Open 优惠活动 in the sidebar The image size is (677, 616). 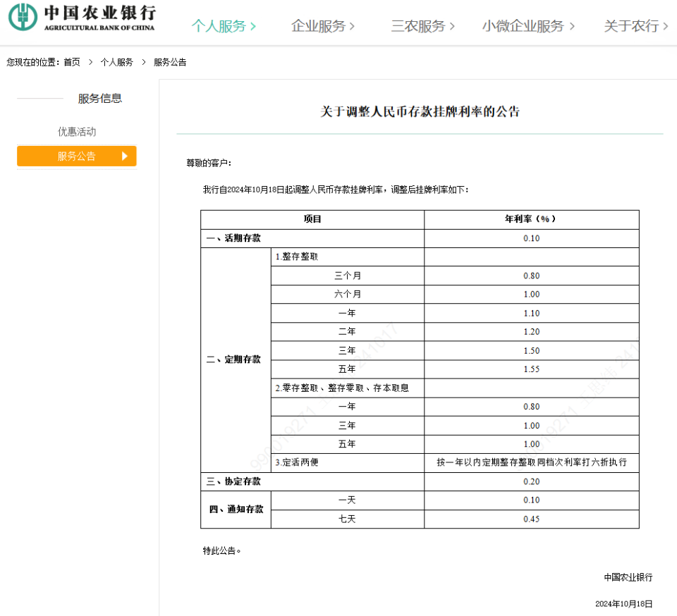(x=77, y=132)
